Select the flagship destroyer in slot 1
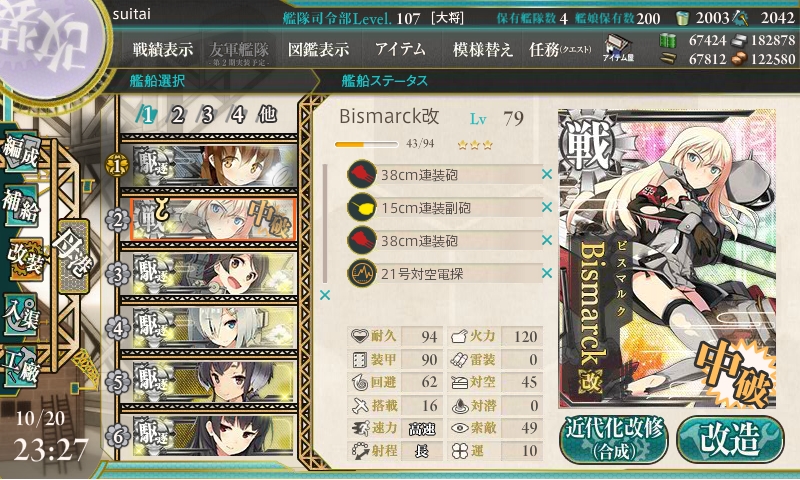 point(214,166)
